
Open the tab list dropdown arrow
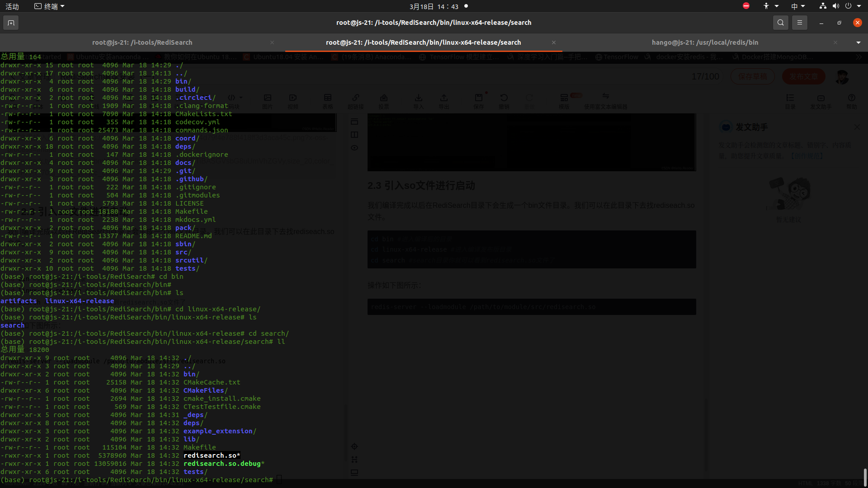pos(858,42)
